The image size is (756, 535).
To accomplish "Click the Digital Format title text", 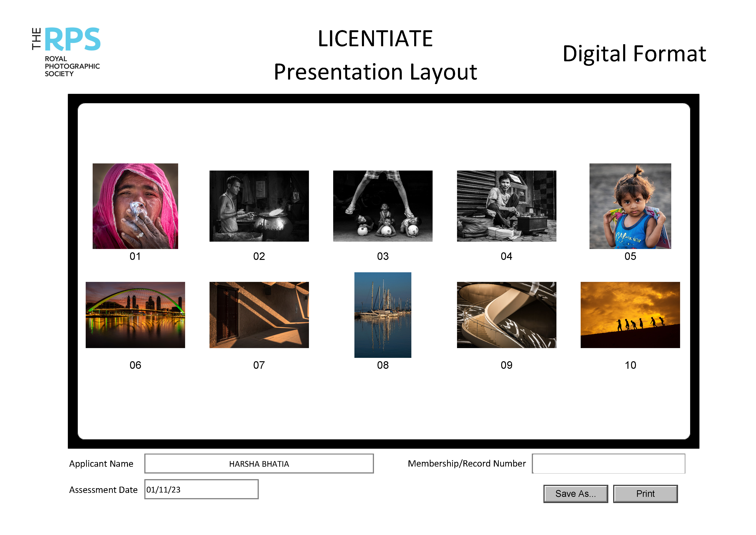I will [634, 54].
